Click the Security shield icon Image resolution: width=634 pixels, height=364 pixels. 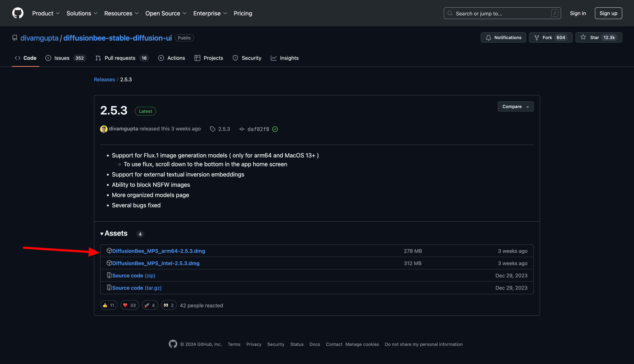coord(235,58)
